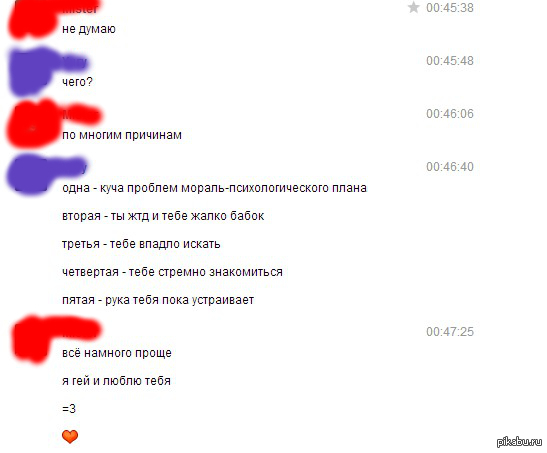Click the orange heart emoji
547x453 pixels.
click(x=70, y=436)
